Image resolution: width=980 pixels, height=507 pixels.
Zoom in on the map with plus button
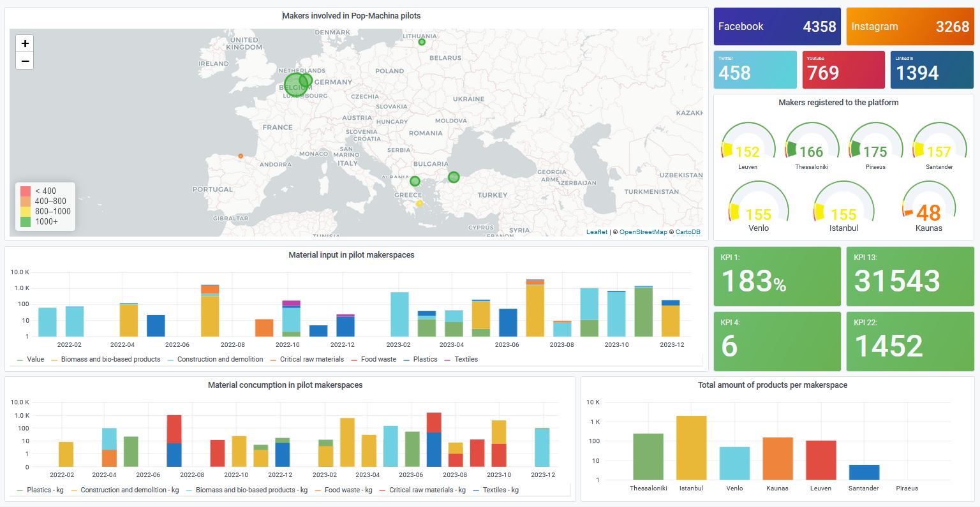click(x=25, y=43)
